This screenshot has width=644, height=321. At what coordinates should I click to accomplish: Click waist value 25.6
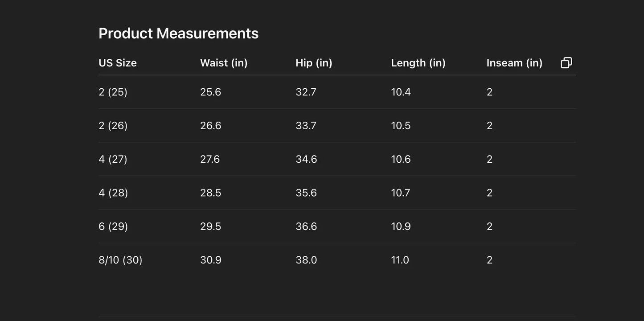(210, 92)
